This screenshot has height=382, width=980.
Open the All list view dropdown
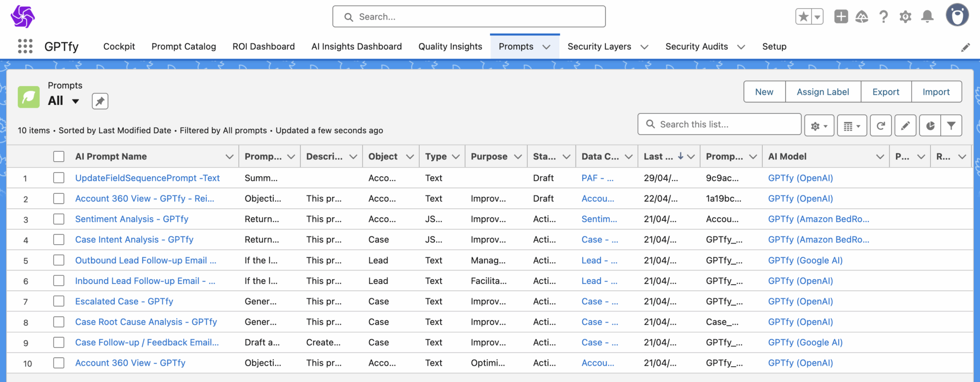pyautogui.click(x=75, y=101)
